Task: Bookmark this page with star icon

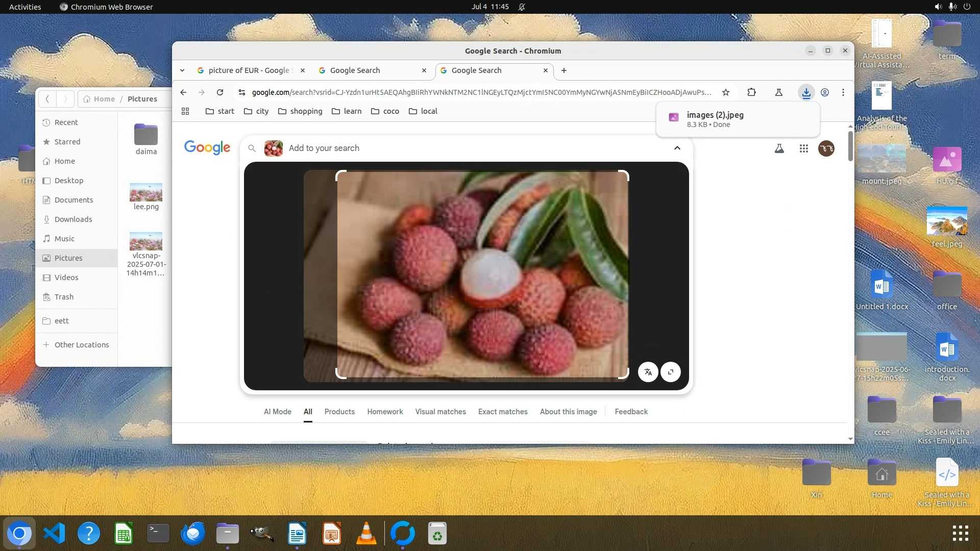Action: pyautogui.click(x=726, y=92)
